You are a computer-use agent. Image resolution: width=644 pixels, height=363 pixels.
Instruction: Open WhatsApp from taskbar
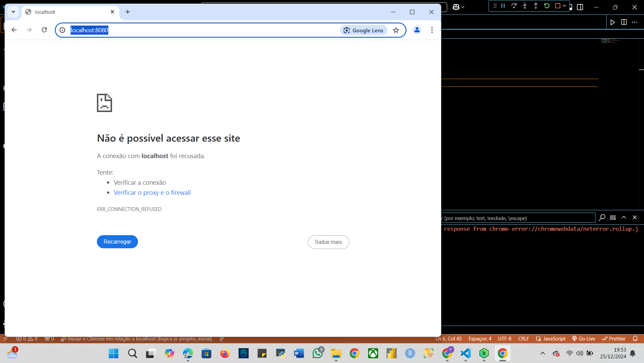pos(317,353)
